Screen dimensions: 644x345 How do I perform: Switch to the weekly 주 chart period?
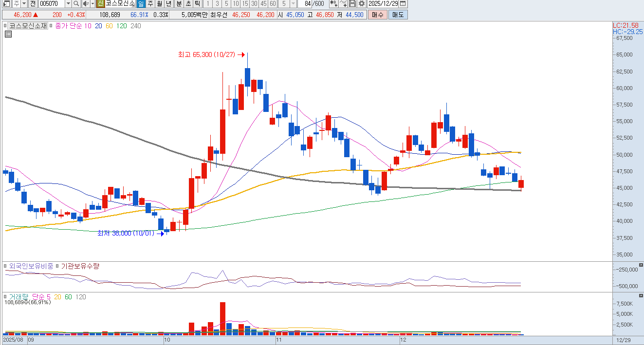pyautogui.click(x=150, y=4)
